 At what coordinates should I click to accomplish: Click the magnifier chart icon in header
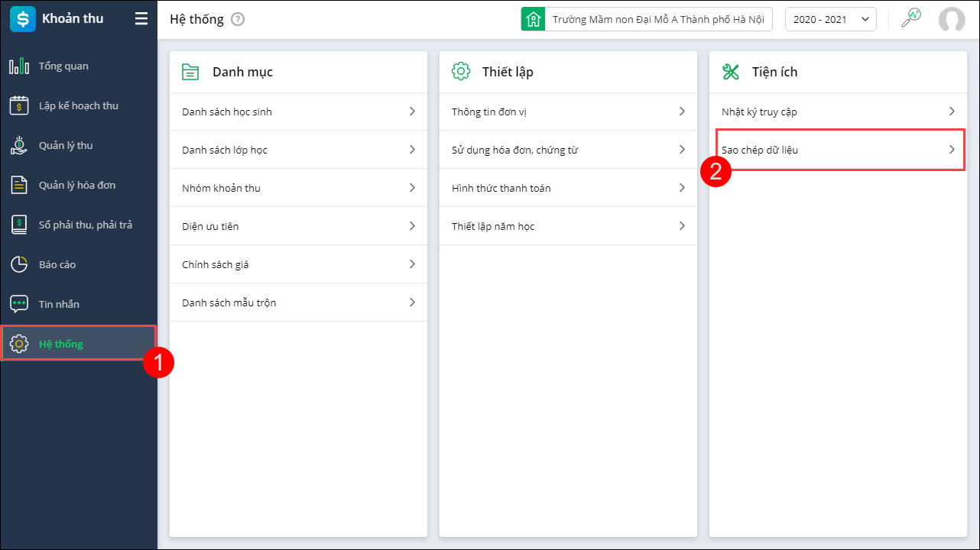tap(910, 19)
